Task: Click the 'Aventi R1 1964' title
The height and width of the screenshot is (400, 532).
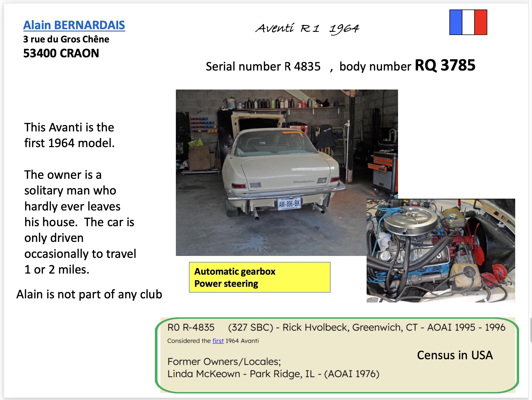Action: click(x=307, y=28)
